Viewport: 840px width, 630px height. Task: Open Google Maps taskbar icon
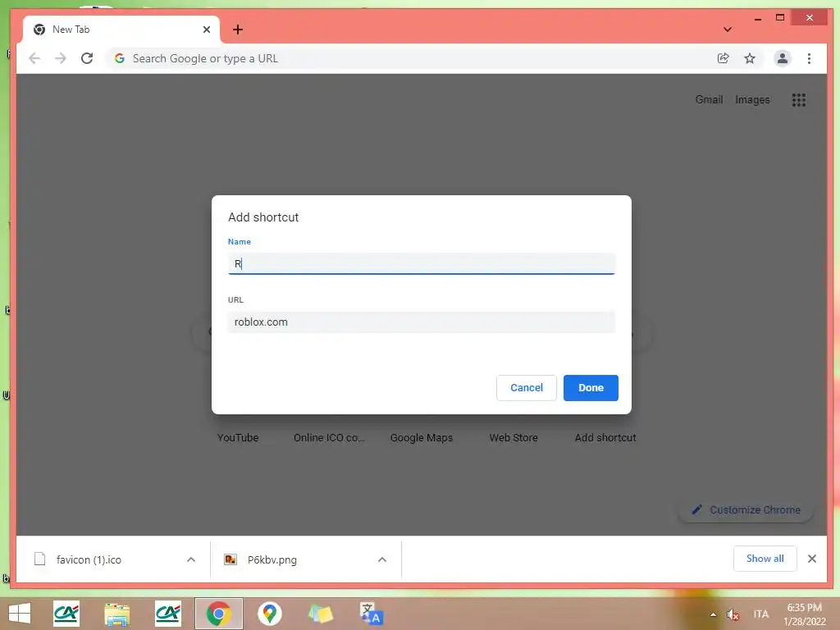[269, 614]
